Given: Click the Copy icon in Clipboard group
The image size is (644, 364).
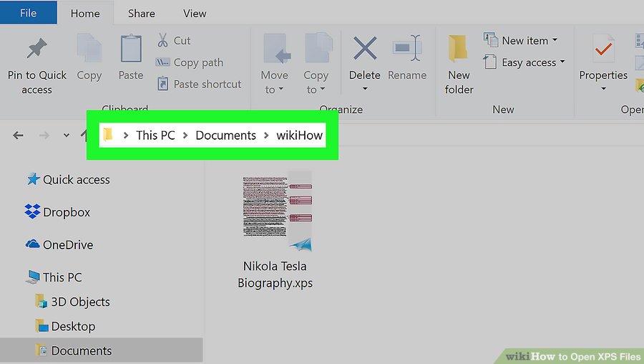Looking at the screenshot, I should click(x=89, y=48).
